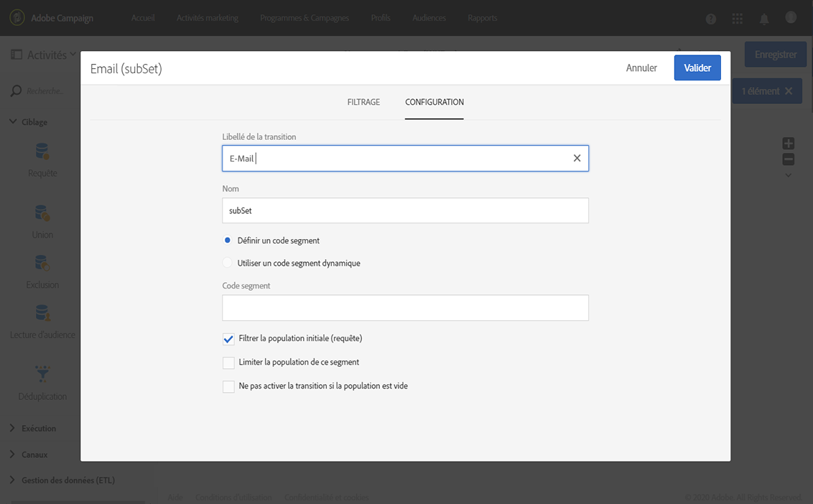Image resolution: width=813 pixels, height=504 pixels.
Task: Uncheck Filtrer la population initiale checkbox
Action: (228, 339)
